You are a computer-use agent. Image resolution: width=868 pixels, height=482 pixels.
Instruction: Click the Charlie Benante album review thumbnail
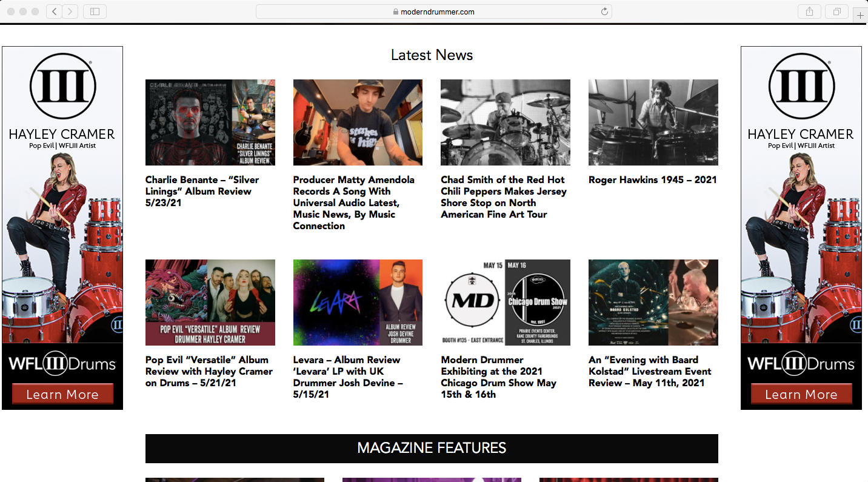pos(210,122)
